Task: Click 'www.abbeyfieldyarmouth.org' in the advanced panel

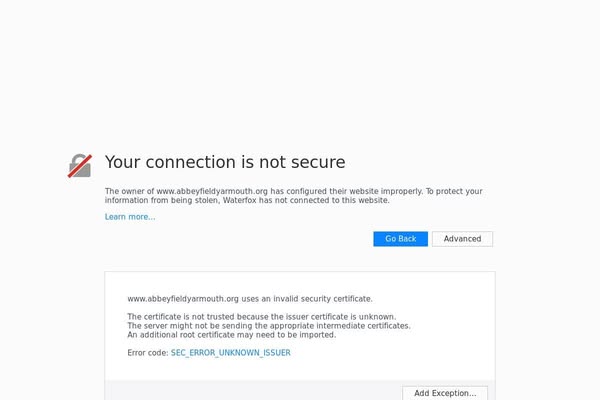Action: 182,299
